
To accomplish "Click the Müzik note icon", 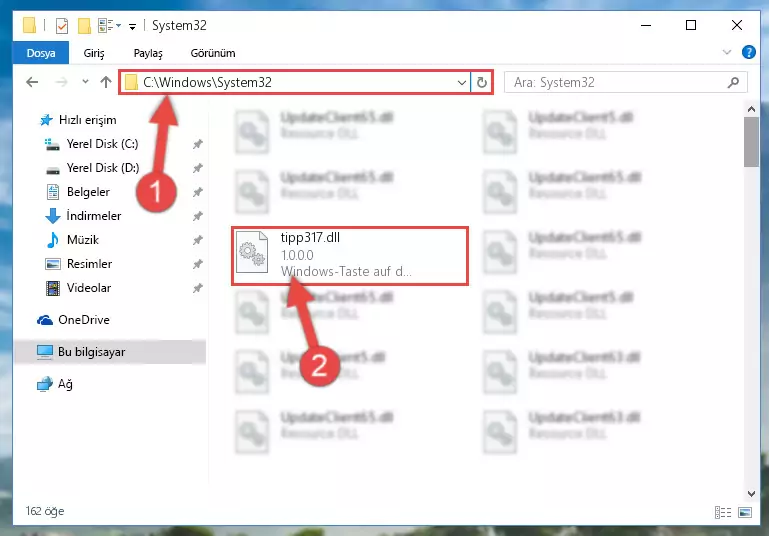I will coord(52,240).
